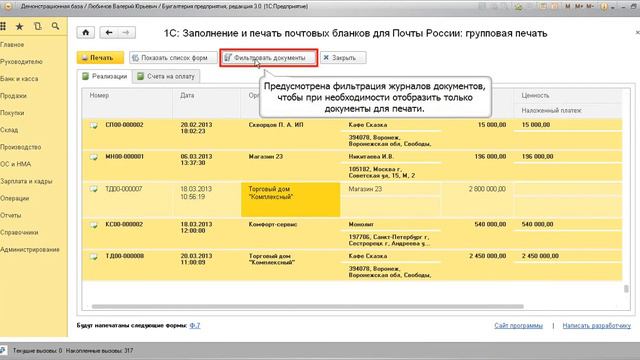This screenshot has height=360, width=640.
Task: Click the Номер column header
Action: (x=99, y=95)
